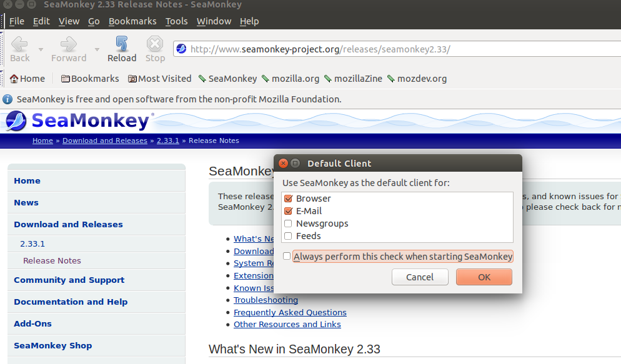
Task: Open the mozillaZine bookmark
Action: 353,79
